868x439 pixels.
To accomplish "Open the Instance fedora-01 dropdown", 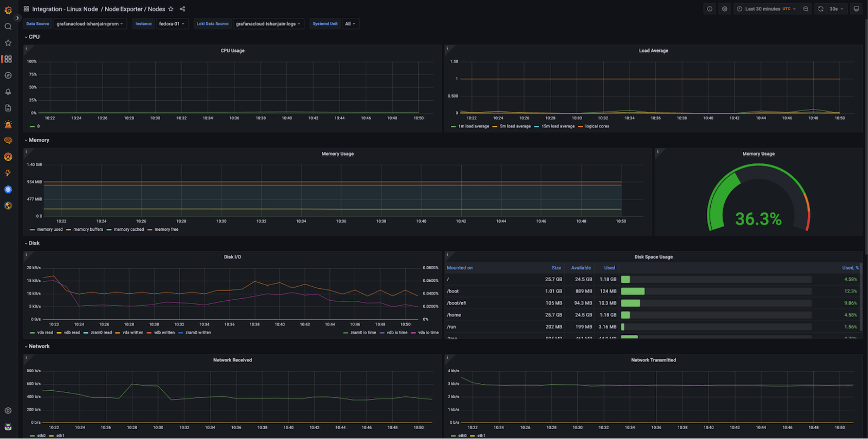I will (x=171, y=24).
